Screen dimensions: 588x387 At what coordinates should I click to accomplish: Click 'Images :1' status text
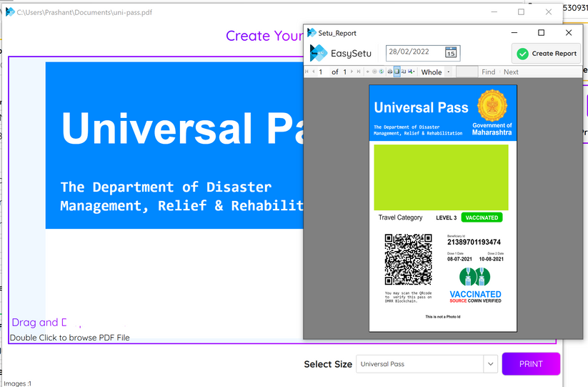[18, 383]
